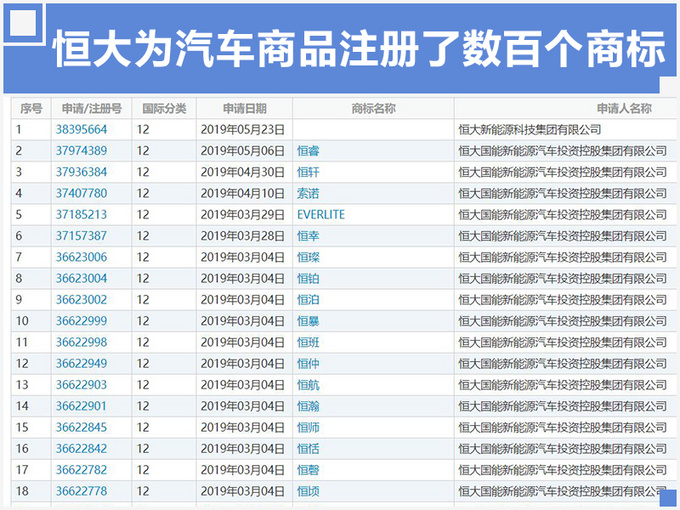Open the 恒仲 trademark link
680x510 pixels.
point(308,363)
